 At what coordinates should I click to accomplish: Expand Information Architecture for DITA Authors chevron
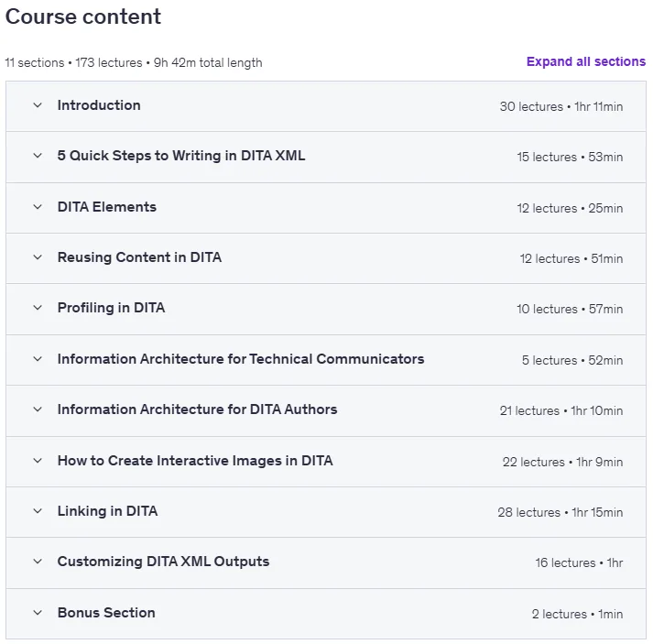tap(38, 409)
